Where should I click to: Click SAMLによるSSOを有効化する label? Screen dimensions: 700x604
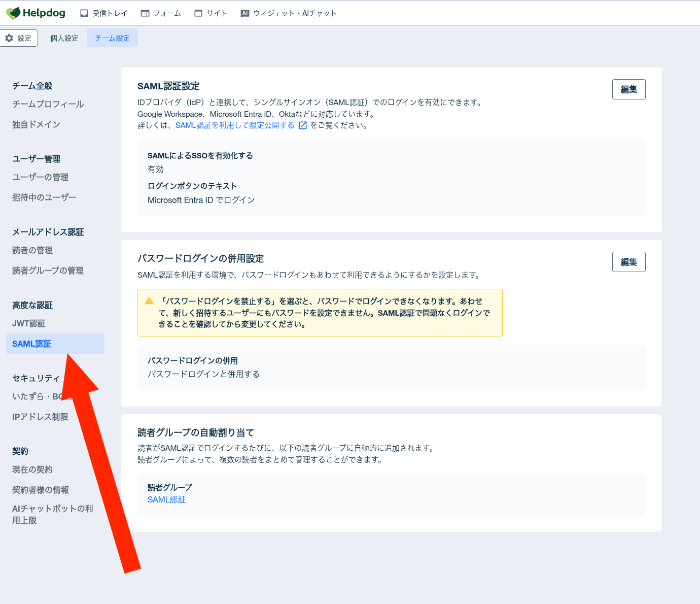(200, 156)
